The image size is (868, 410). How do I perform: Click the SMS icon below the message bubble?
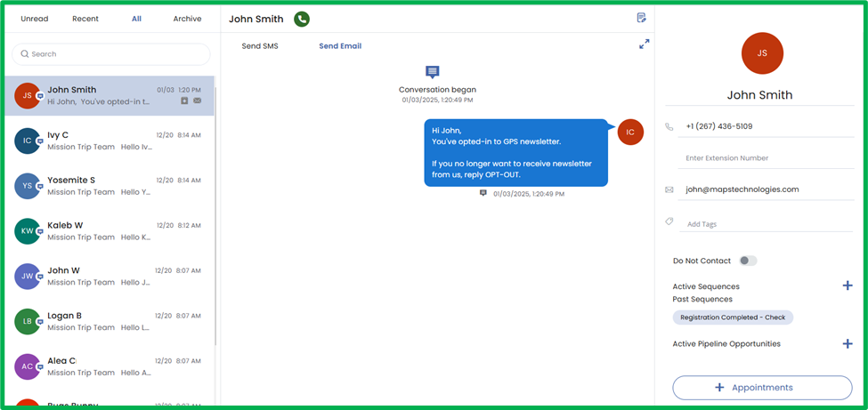483,193
